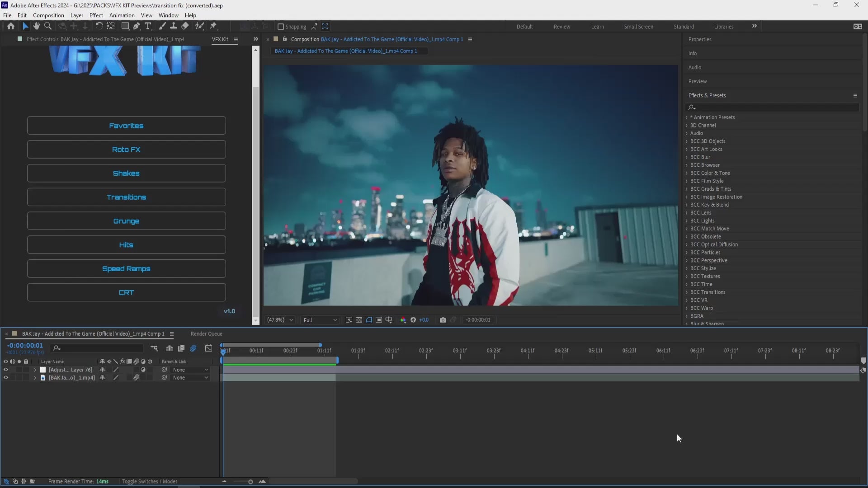Toggle the transparency grid in viewer
Image resolution: width=868 pixels, height=488 pixels.
point(359,320)
